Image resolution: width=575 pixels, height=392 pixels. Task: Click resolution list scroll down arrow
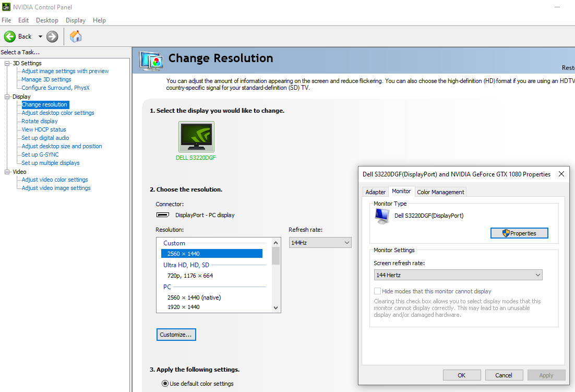(276, 308)
